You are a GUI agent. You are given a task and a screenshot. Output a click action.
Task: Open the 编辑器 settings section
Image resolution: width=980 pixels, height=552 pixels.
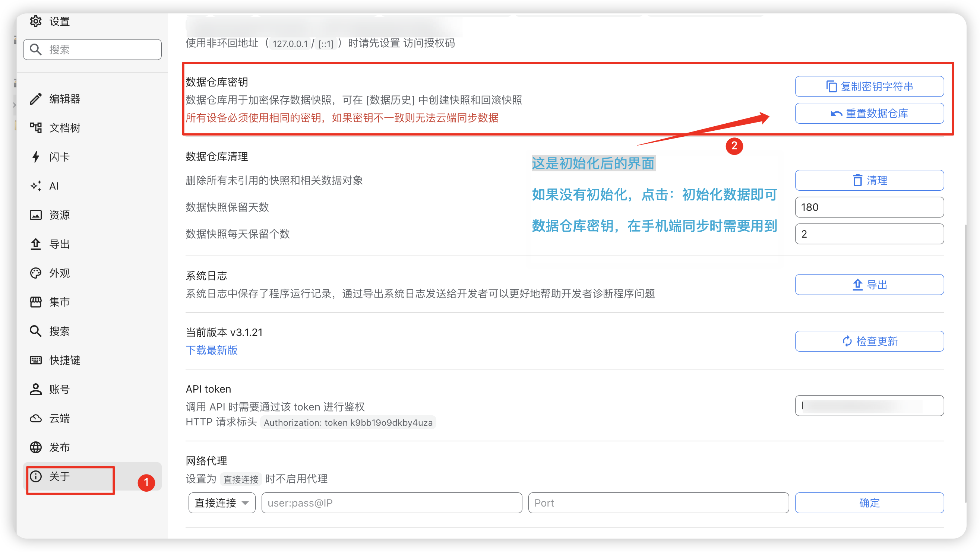tap(92, 99)
